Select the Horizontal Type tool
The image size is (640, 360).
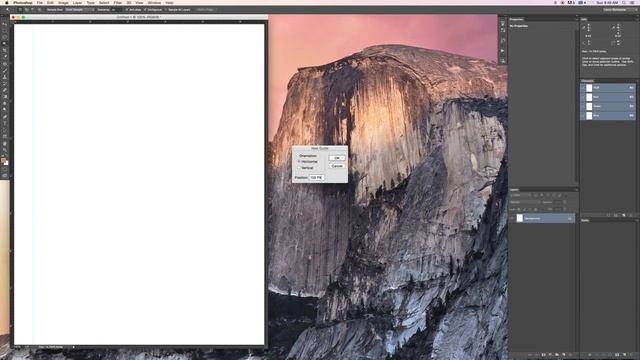[x=5, y=123]
